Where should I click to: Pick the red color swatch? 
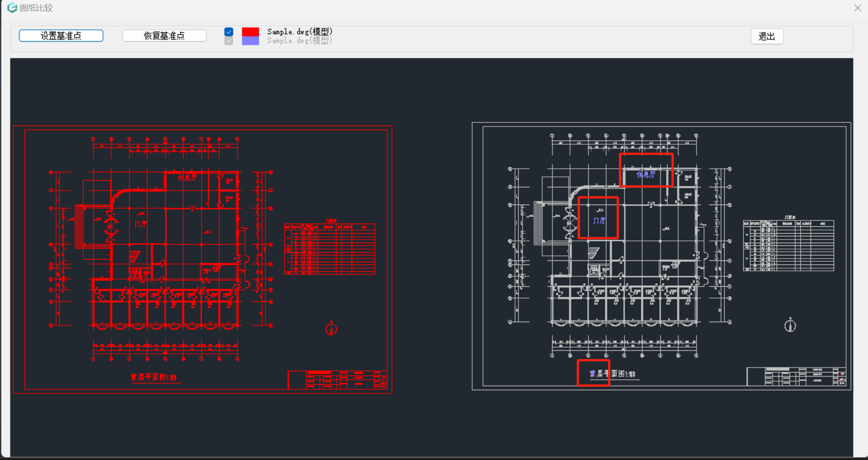tap(250, 32)
